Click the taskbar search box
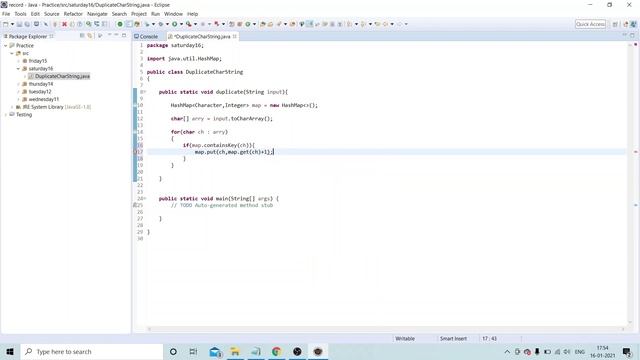This screenshot has width=640, height=360. [x=92, y=351]
